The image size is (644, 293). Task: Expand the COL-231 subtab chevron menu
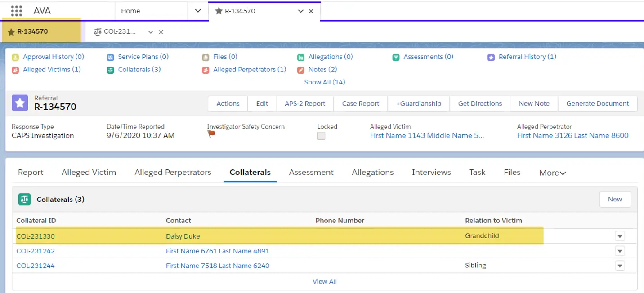pyautogui.click(x=151, y=32)
